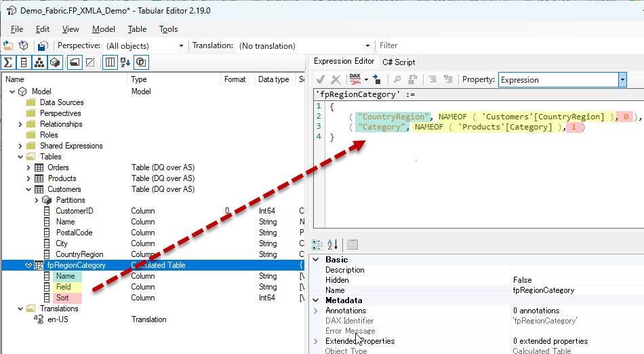Click uncomment lines icon
Viewport: 644px width, 354px height.
[x=448, y=79]
